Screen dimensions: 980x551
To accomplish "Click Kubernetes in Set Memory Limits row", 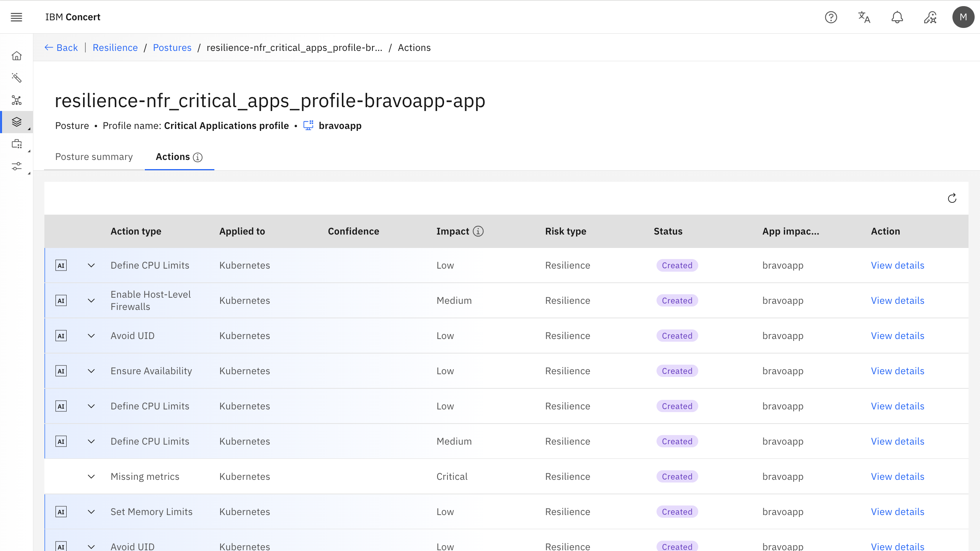I will [x=245, y=512].
